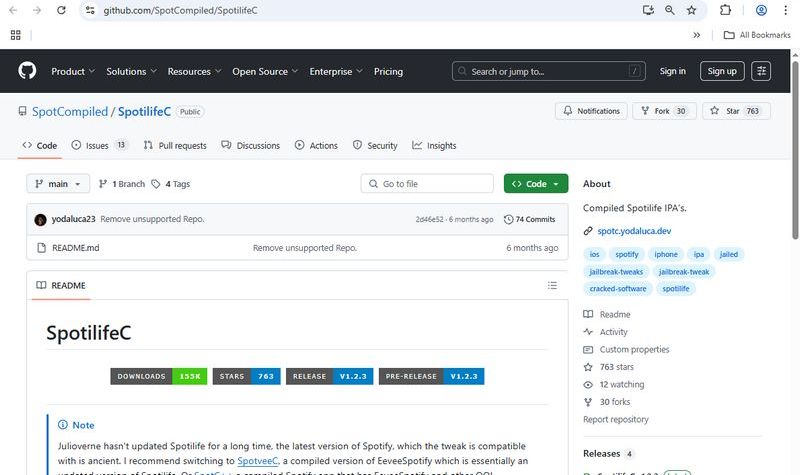The image size is (800, 475).
Task: Switch to the Pull requests tab
Action: coord(175,145)
